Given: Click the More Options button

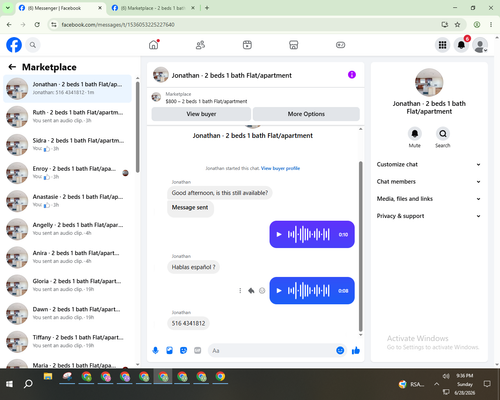Looking at the screenshot, I should click(x=306, y=114).
